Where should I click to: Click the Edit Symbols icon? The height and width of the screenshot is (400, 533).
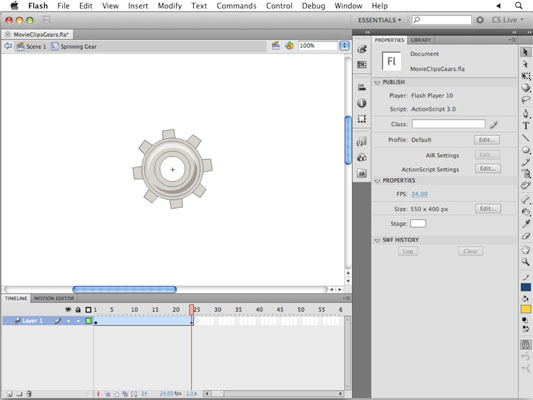point(289,46)
